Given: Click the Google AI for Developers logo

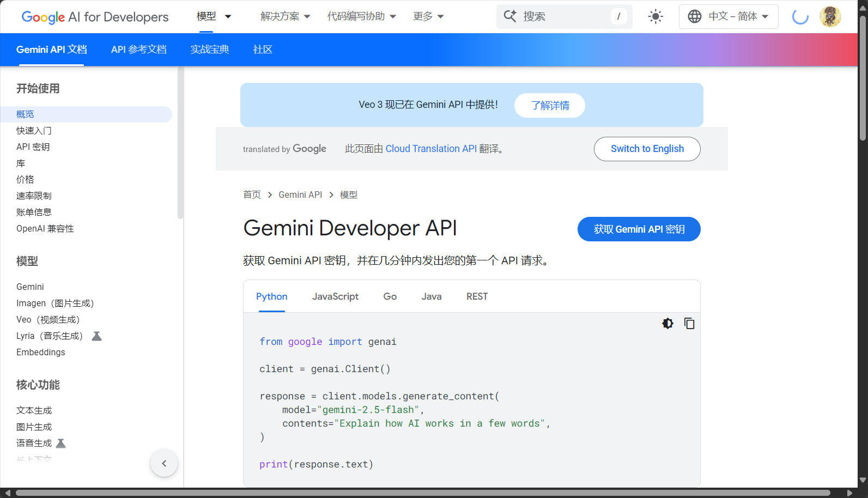Looking at the screenshot, I should pos(95,17).
